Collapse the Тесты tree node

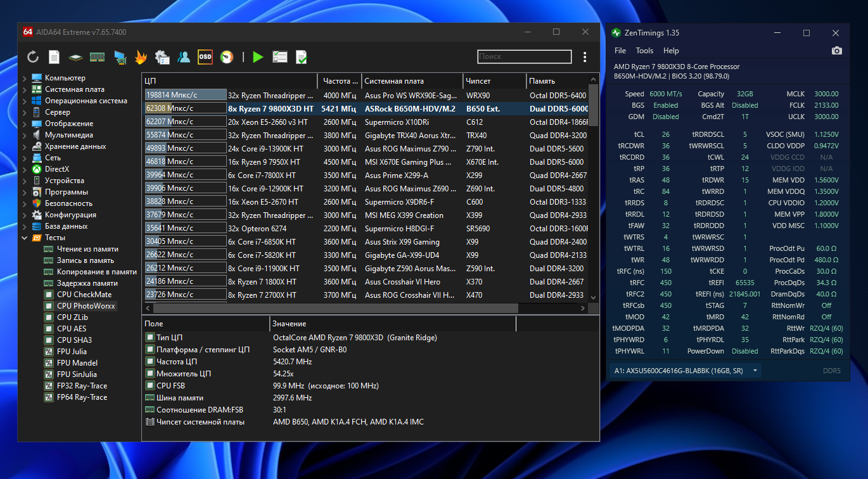[25, 238]
